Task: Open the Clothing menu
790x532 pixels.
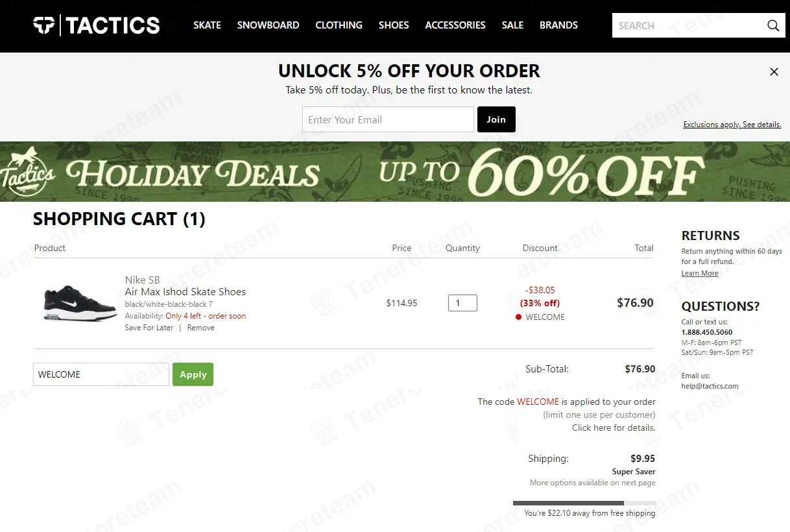Action: 339,25
